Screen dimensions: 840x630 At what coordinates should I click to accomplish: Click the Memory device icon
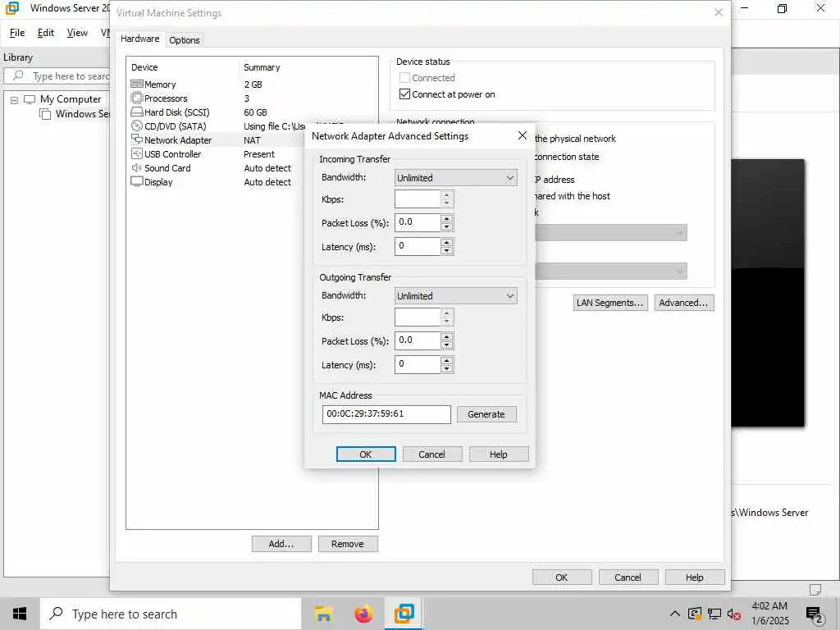137,84
